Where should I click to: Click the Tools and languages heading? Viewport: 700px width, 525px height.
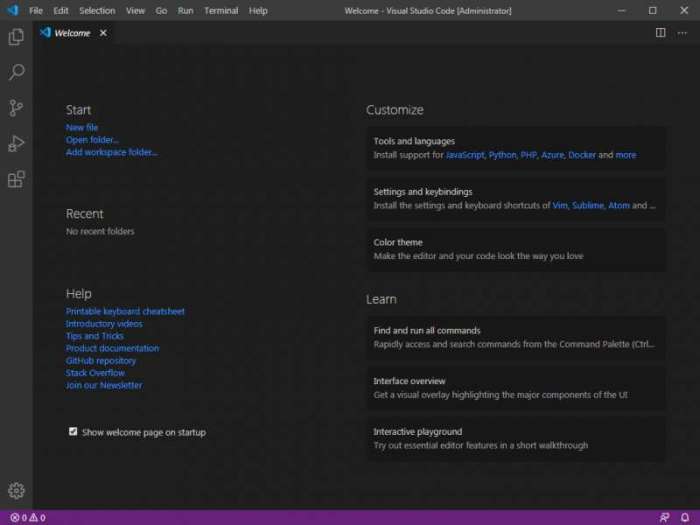pyautogui.click(x=414, y=141)
